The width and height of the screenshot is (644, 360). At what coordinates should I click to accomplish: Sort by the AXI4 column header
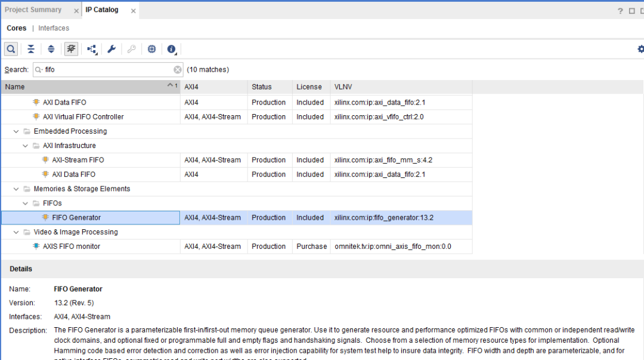click(213, 87)
